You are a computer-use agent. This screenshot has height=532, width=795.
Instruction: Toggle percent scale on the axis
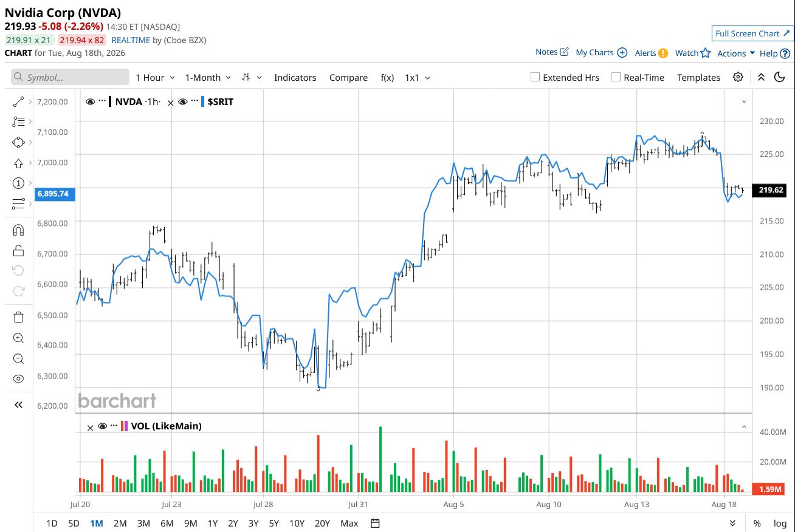pos(757,523)
